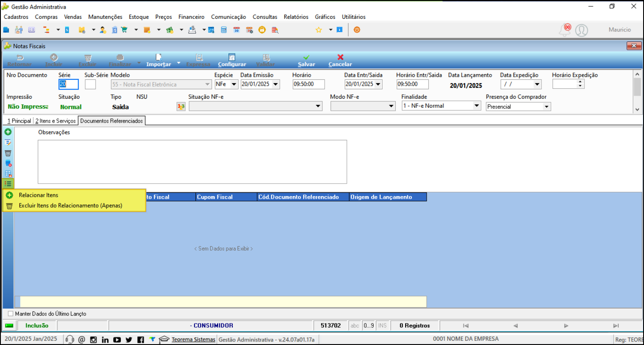Click the Observações text area
The image size is (644, 345).
coord(192,162)
